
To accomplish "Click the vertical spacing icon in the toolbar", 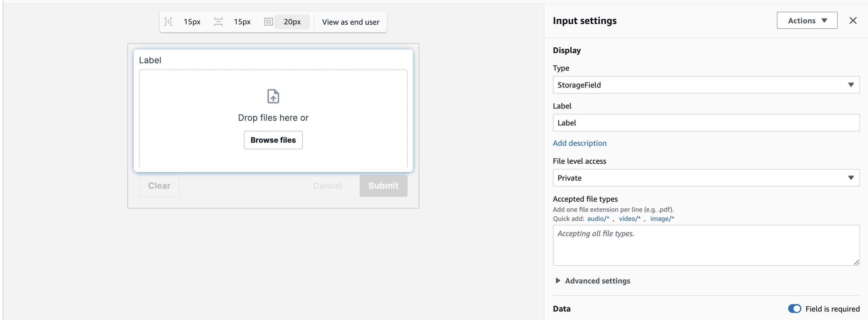I will (x=219, y=22).
